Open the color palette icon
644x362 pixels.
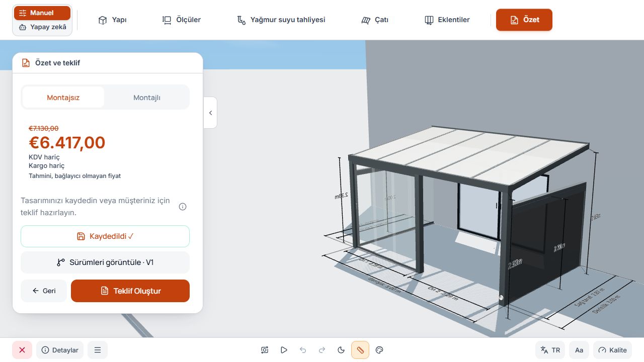click(380, 350)
